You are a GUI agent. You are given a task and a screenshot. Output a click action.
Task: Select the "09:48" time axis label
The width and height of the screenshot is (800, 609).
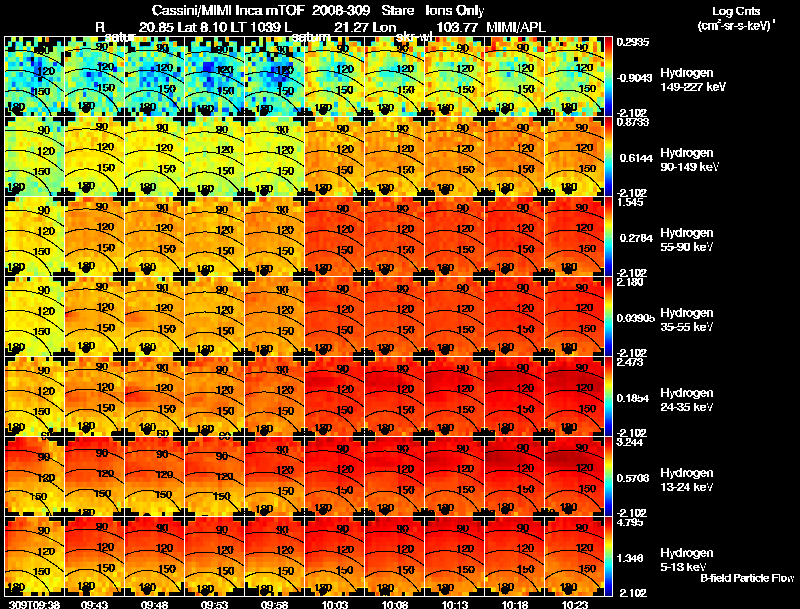[x=154, y=604]
